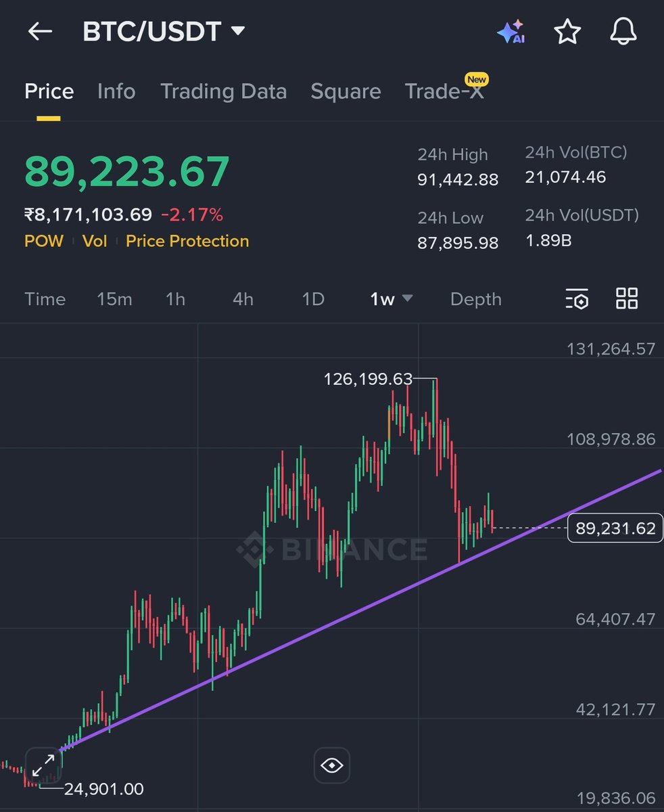The height and width of the screenshot is (812, 664).
Task: Open the Trading Data tab
Action: pyautogui.click(x=224, y=91)
